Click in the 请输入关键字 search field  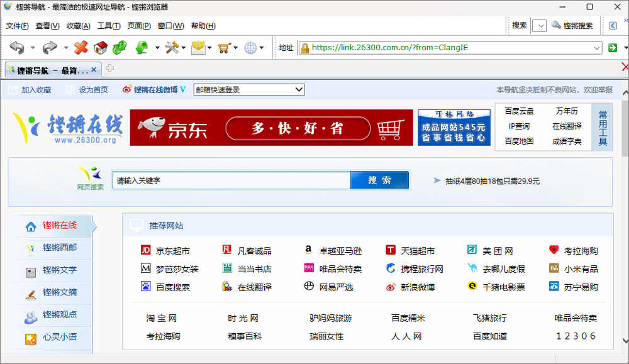(x=231, y=180)
